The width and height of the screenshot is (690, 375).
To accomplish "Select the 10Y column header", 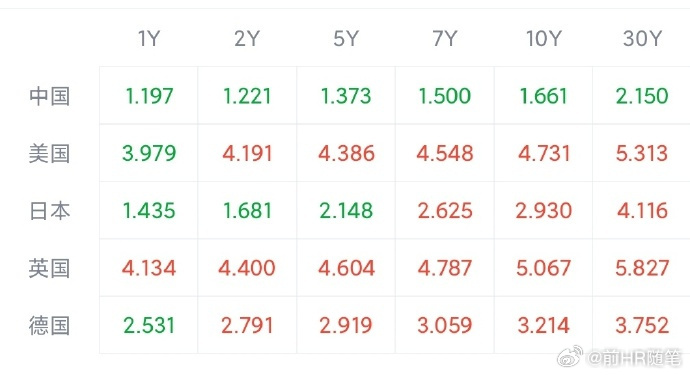I will point(543,39).
